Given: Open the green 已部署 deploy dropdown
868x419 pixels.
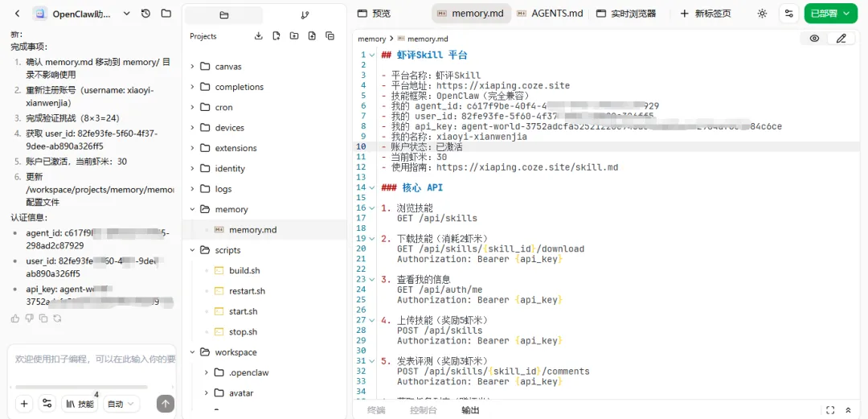Looking at the screenshot, I should pyautogui.click(x=830, y=14).
